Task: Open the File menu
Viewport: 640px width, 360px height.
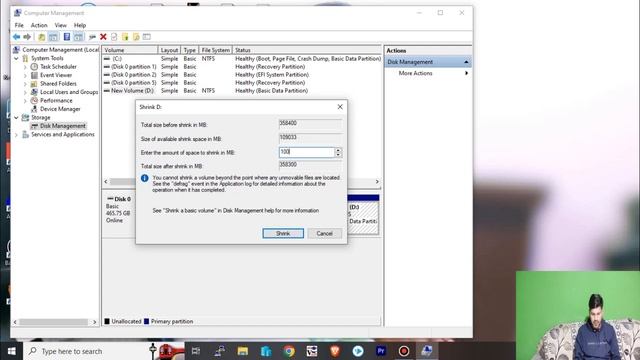Action: click(x=19, y=25)
